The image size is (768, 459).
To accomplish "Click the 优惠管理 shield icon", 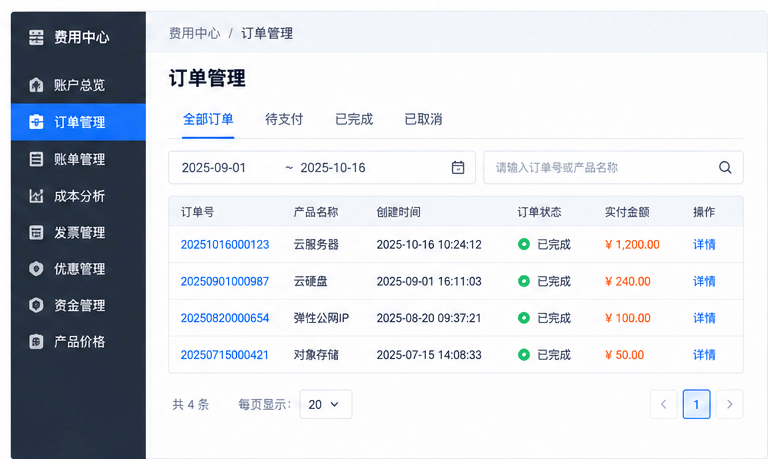I will (x=36, y=268).
